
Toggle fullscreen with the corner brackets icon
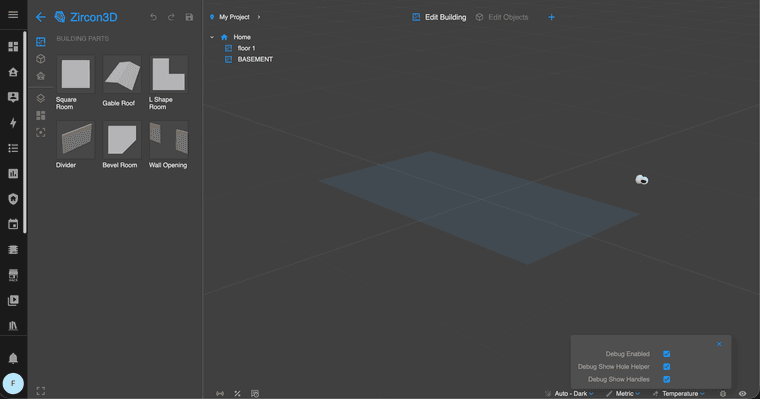click(x=41, y=391)
